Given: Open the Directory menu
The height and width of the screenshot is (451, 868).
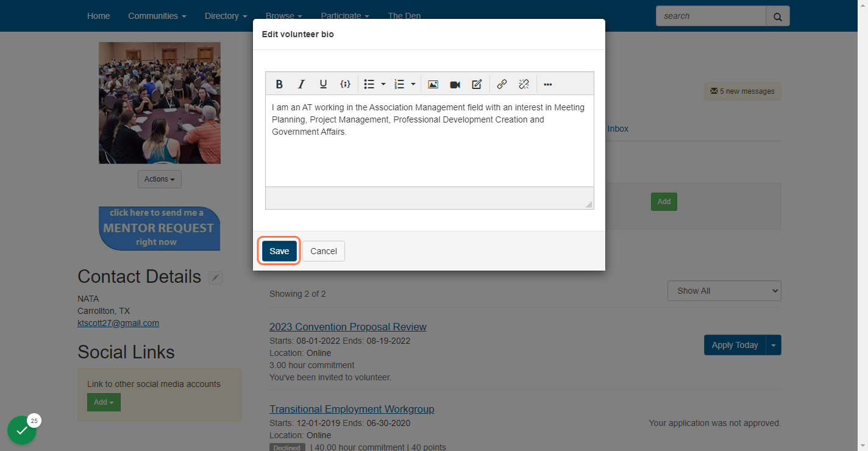Looking at the screenshot, I should 226,16.
